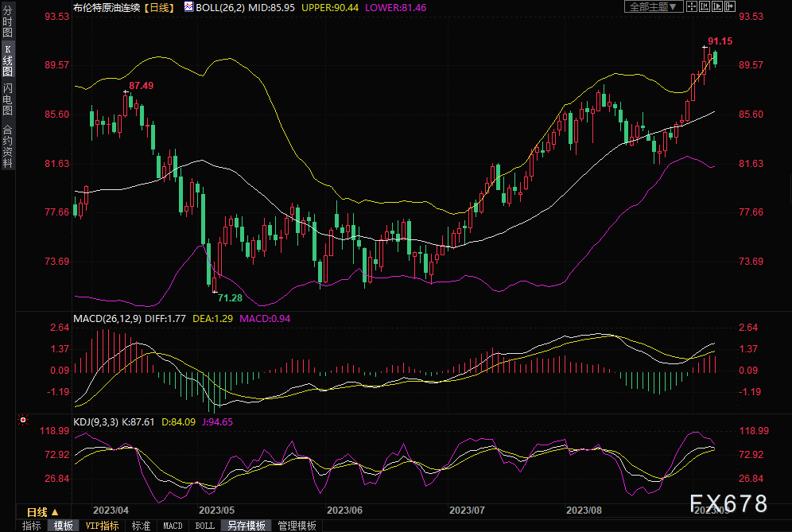Apply the MACD template in bottom bar
Screen dimensions: 792x532
(173, 526)
